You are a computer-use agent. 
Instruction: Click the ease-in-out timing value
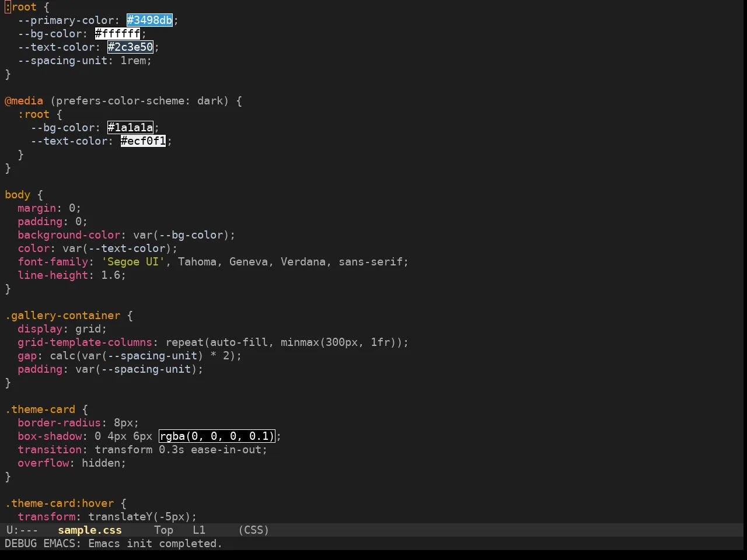click(226, 450)
